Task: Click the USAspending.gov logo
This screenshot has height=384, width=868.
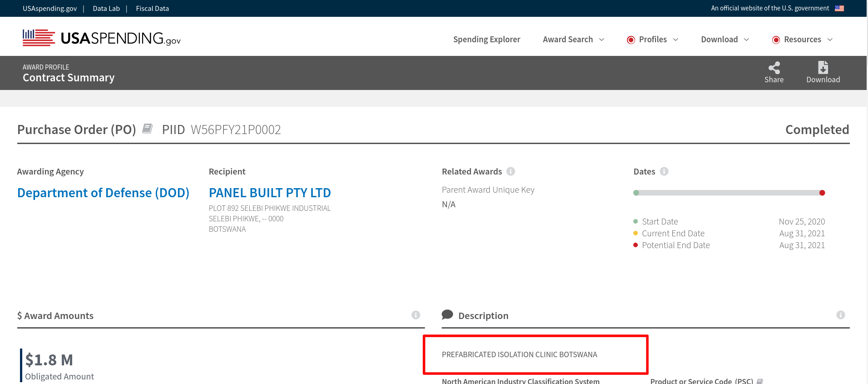Action: click(x=102, y=38)
